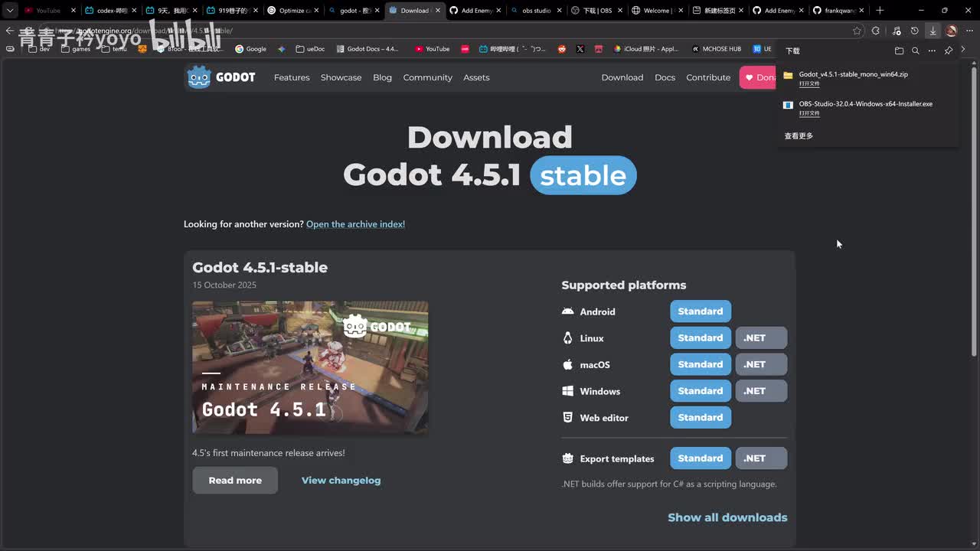This screenshot has width=980, height=551.
Task: Search downloads with the magnifier icon
Action: coord(915,51)
